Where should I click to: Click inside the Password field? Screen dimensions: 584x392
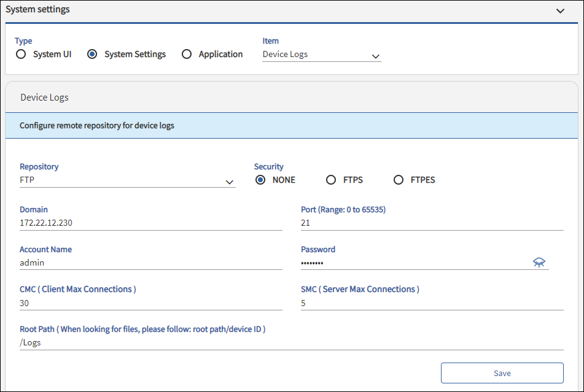tap(415, 263)
